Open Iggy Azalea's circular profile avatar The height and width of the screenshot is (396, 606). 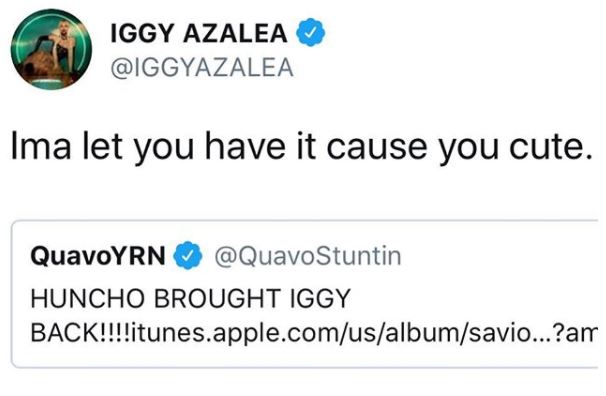pos(51,49)
